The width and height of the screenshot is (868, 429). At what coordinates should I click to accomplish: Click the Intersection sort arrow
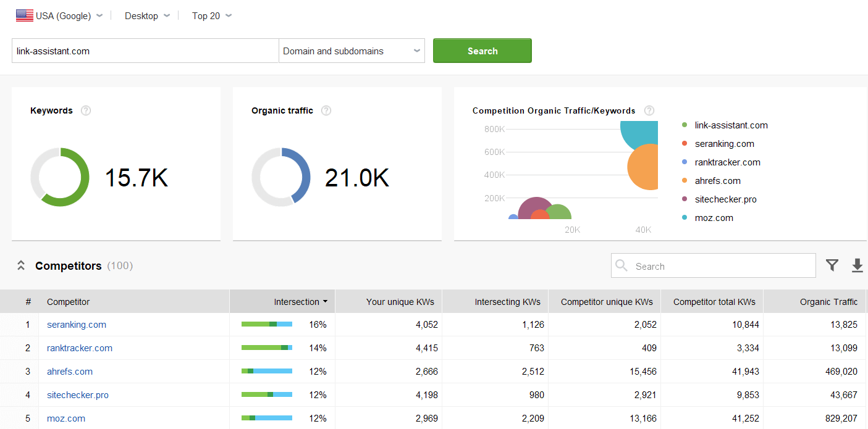click(326, 302)
